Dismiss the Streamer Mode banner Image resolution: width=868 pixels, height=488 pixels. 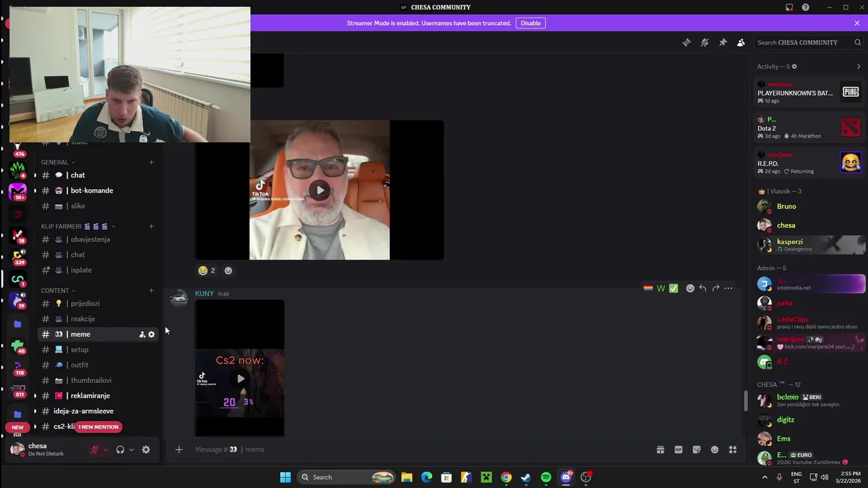coord(857,23)
